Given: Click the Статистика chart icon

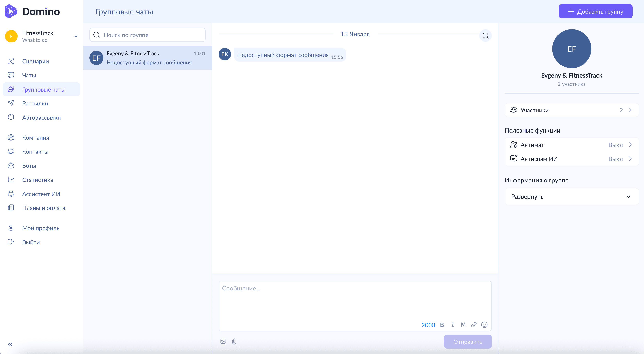Looking at the screenshot, I should tap(11, 180).
